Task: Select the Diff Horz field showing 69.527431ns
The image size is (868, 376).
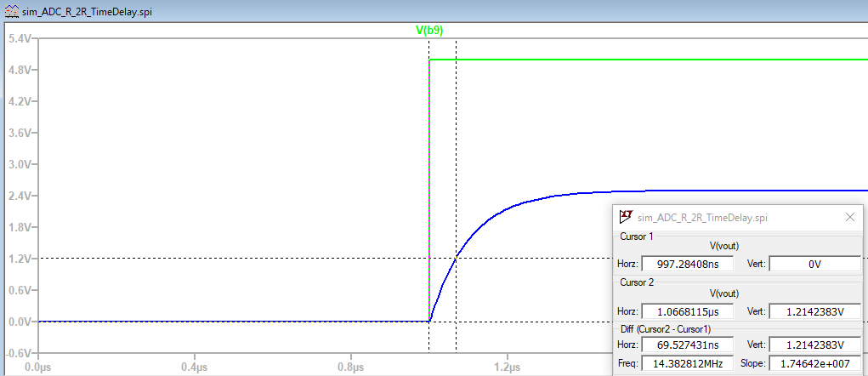Action: 686,345
